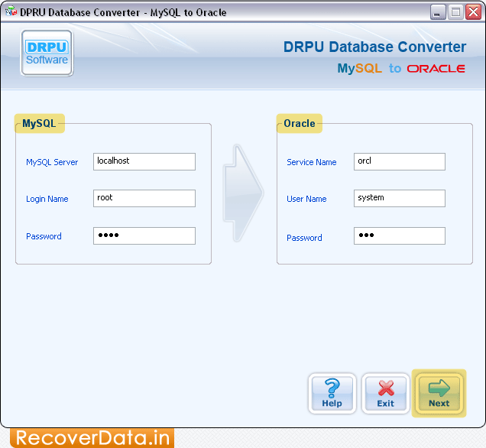Image resolution: width=486 pixels, height=448 pixels.
Task: Click the Password label in Oracle group
Action: (x=304, y=238)
